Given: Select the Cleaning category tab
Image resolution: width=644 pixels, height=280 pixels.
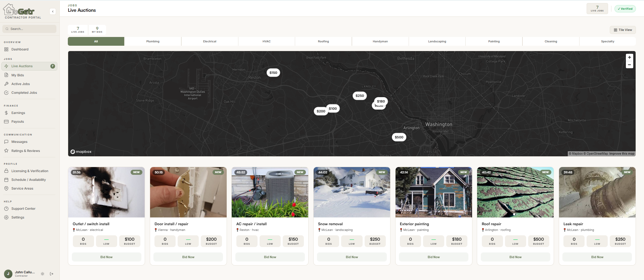Looking at the screenshot, I should 551,41.
